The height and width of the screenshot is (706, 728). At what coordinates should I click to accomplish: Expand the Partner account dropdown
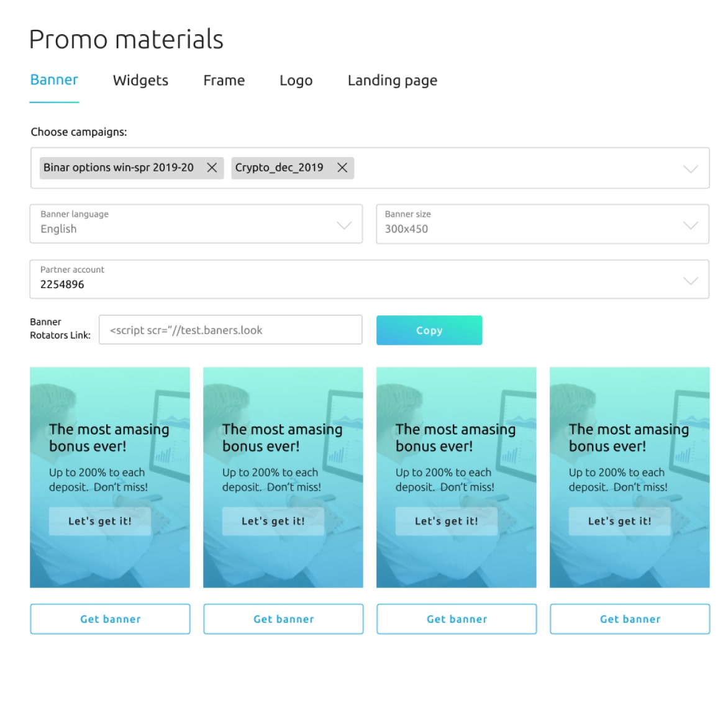(690, 280)
